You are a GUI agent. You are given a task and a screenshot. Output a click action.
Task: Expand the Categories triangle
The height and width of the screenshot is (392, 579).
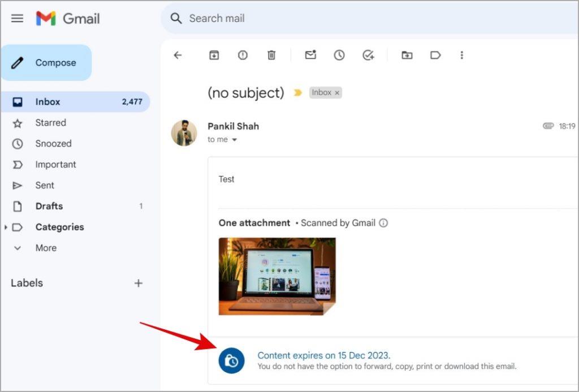click(6, 227)
